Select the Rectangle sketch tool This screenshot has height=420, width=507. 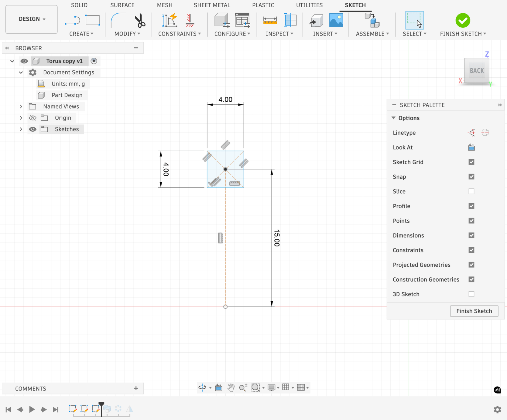[93, 20]
